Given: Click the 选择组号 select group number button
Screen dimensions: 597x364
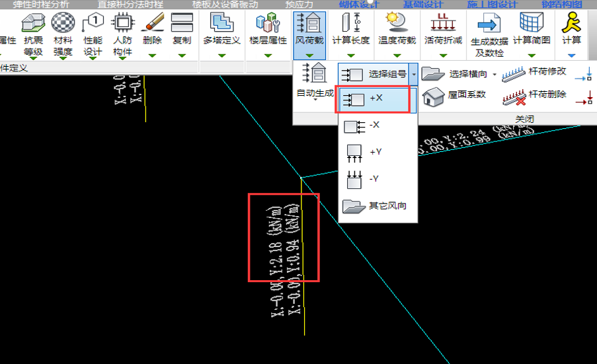Looking at the screenshot, I should click(x=374, y=74).
